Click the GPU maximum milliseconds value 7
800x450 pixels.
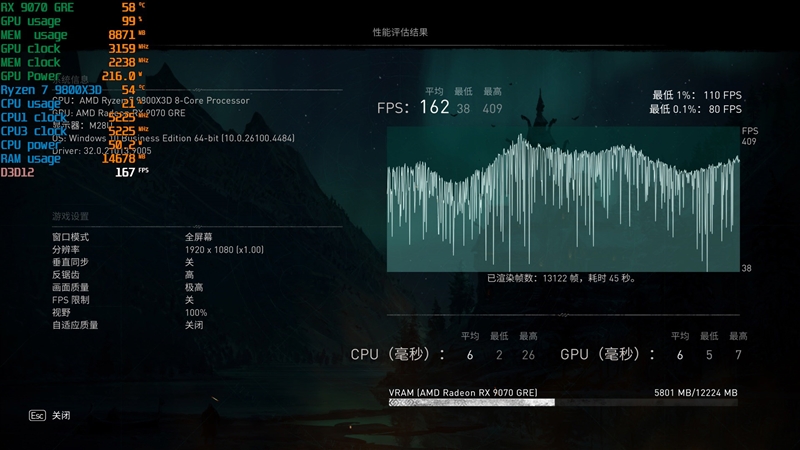pos(738,355)
